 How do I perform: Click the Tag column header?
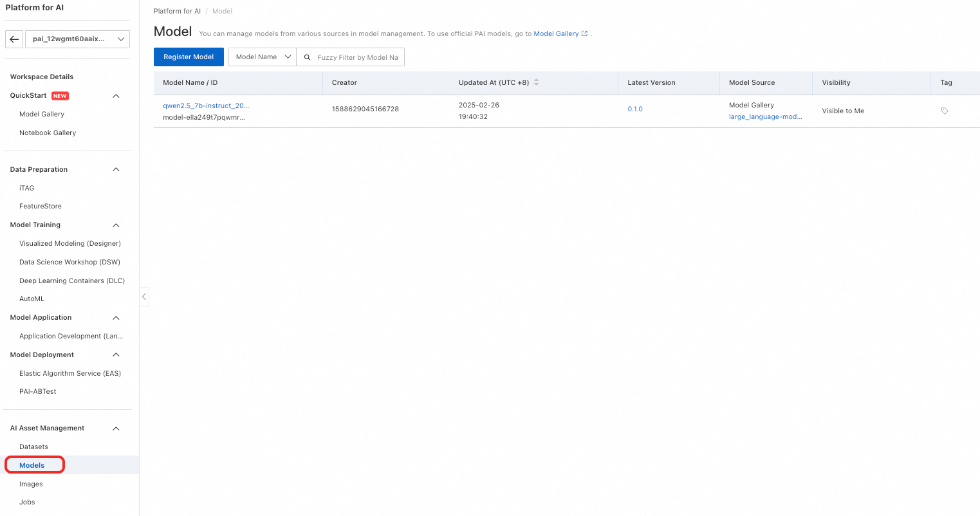(x=946, y=82)
